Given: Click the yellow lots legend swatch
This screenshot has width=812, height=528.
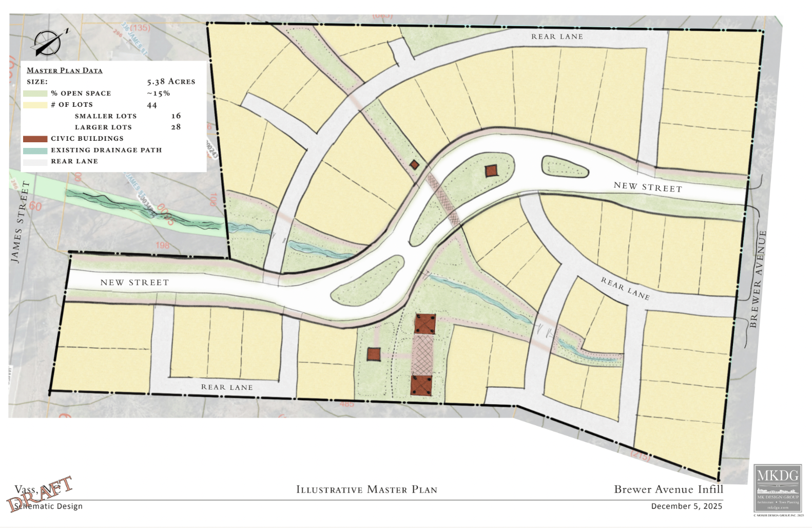Looking at the screenshot, I should 35,105.
